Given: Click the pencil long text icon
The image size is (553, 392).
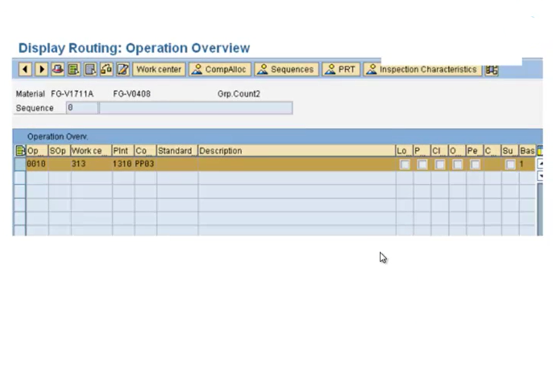Looking at the screenshot, I should pyautogui.click(x=123, y=69).
